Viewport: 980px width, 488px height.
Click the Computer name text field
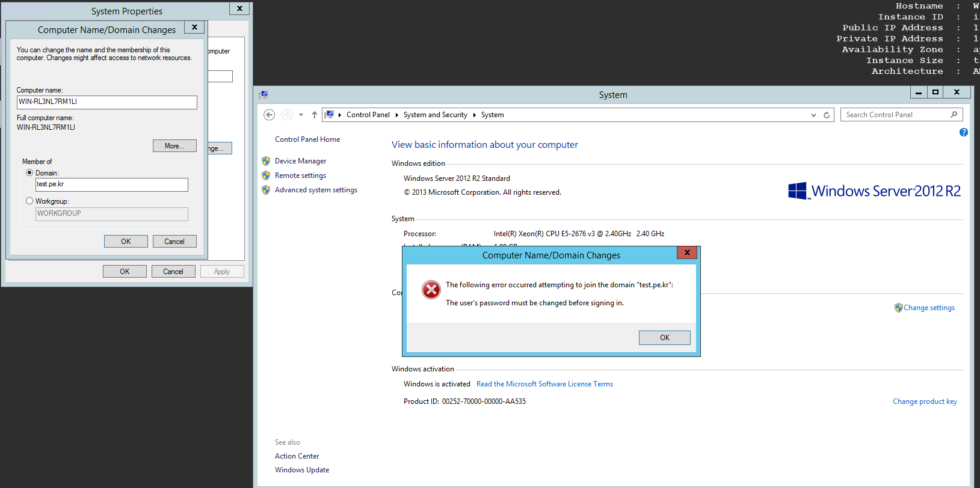(106, 102)
